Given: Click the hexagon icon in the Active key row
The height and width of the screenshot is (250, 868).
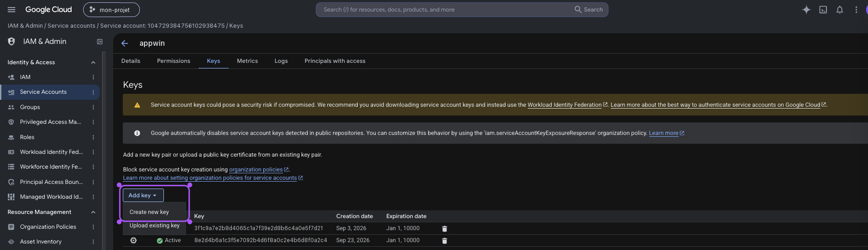Looking at the screenshot, I should click(x=133, y=240).
